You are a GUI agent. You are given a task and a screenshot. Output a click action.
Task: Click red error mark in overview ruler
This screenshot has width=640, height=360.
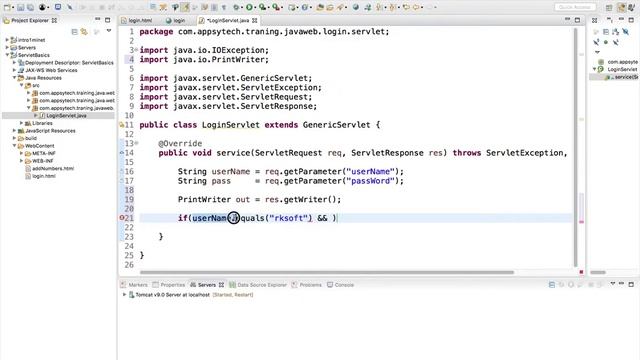pyautogui.click(x=581, y=222)
